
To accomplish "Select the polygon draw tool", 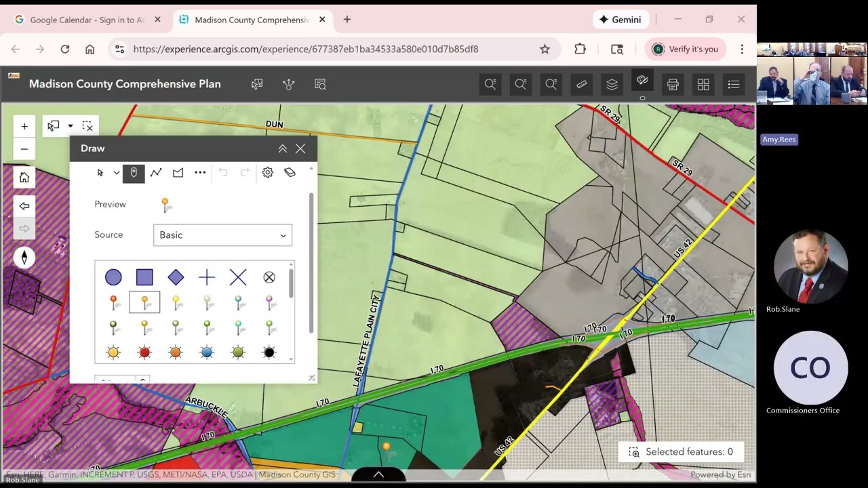I will point(178,173).
